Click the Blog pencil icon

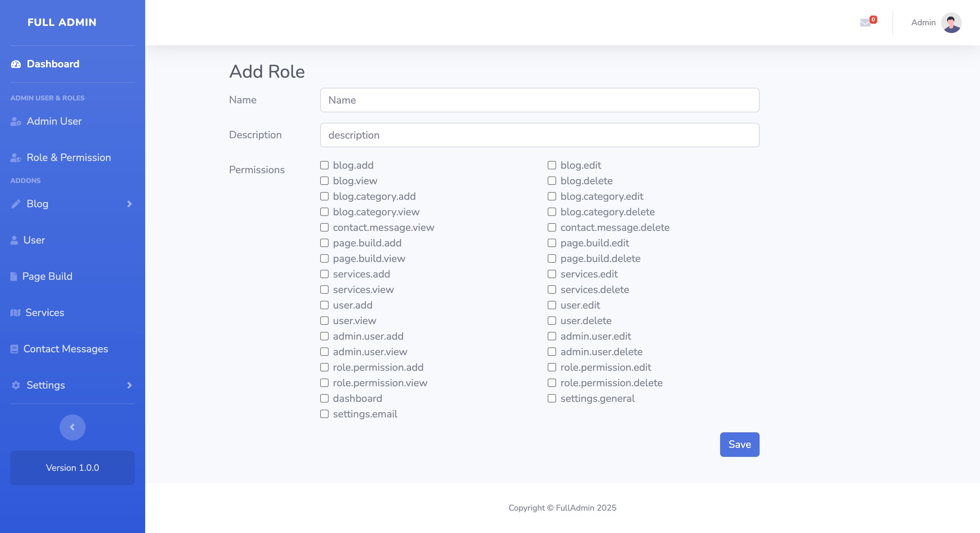[x=16, y=204]
